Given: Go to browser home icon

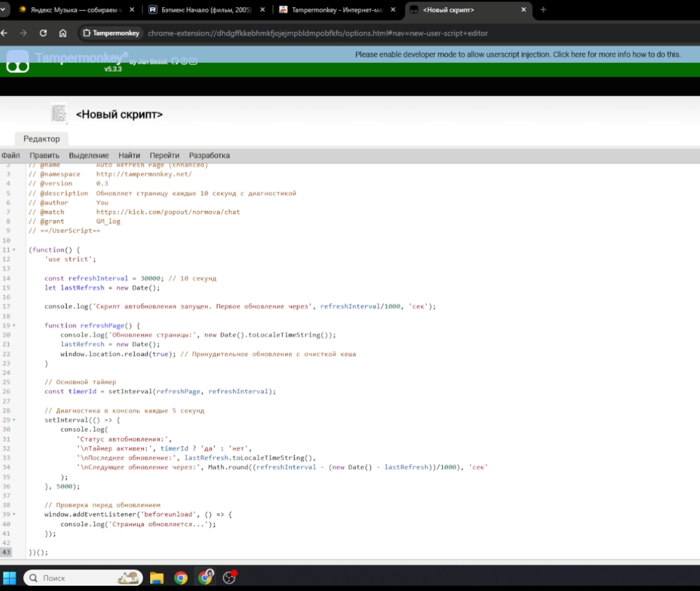Looking at the screenshot, I should [63, 33].
